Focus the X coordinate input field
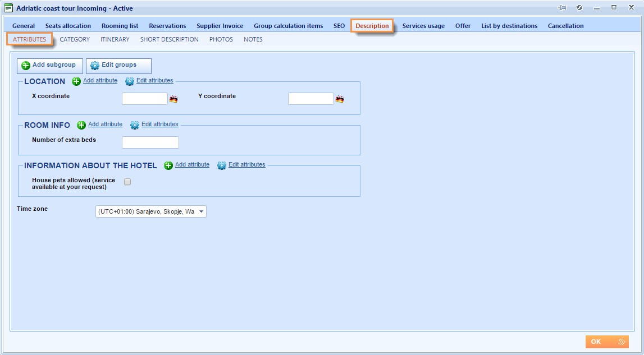Image resolution: width=644 pixels, height=355 pixels. 145,99
